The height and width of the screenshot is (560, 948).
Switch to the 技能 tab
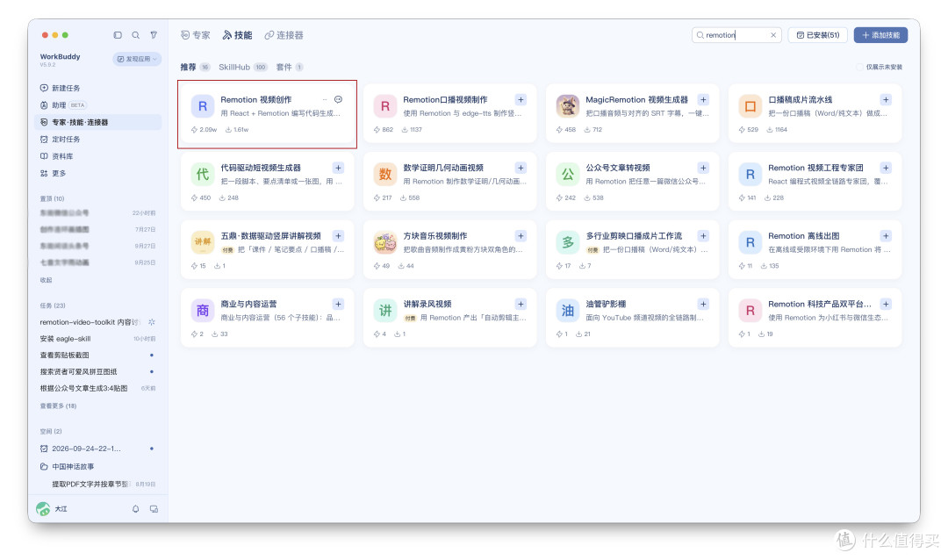tap(238, 35)
